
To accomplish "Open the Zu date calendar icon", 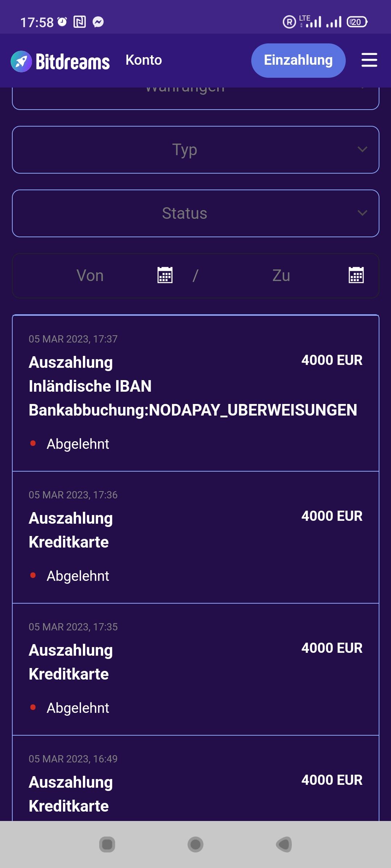I will coord(356,275).
